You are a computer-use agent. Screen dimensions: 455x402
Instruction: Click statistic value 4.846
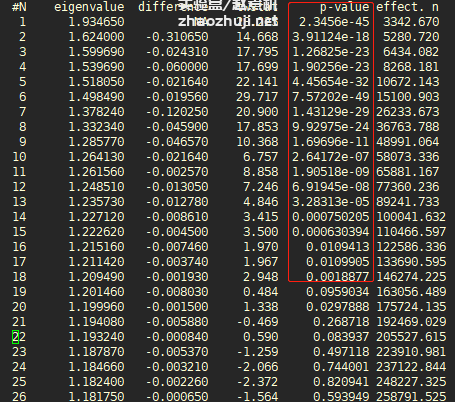point(261,202)
